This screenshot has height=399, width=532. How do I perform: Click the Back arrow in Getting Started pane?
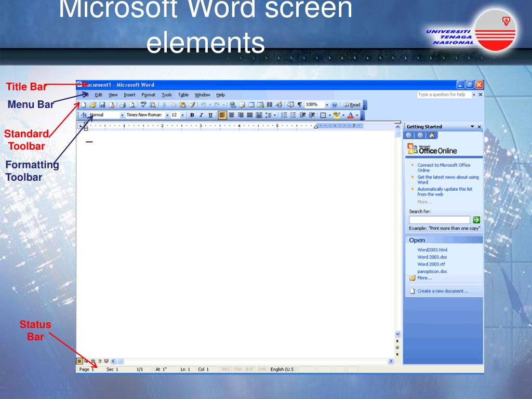click(408, 136)
